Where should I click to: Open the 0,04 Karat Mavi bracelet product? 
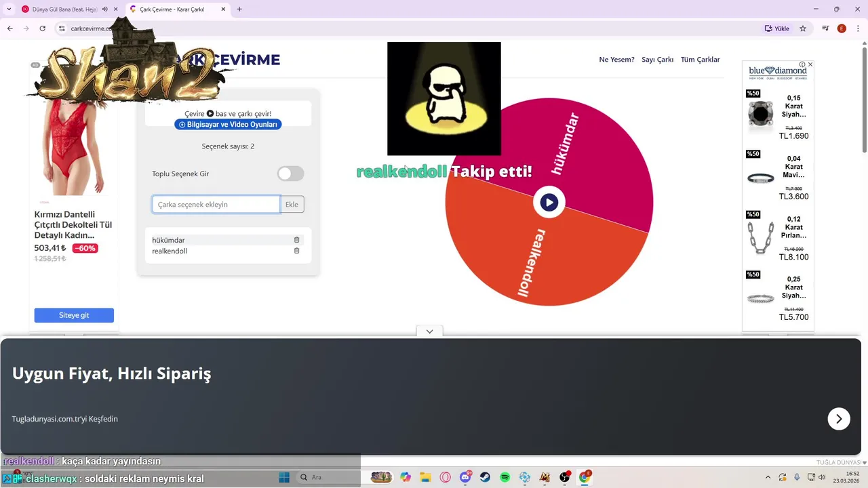click(778, 176)
